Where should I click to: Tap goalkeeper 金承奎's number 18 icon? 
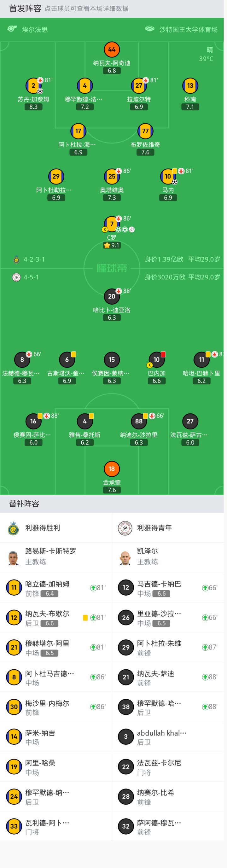(x=112, y=469)
